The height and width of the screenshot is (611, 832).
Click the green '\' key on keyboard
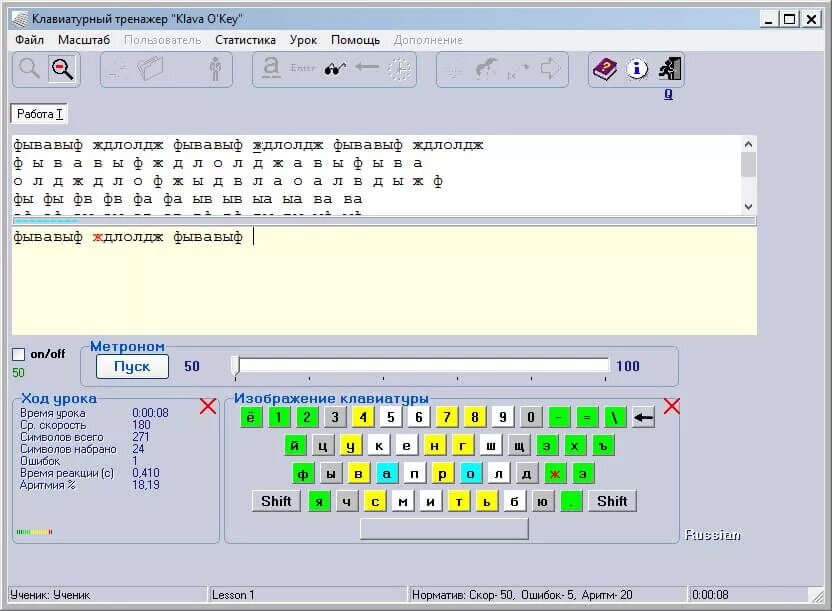[615, 417]
